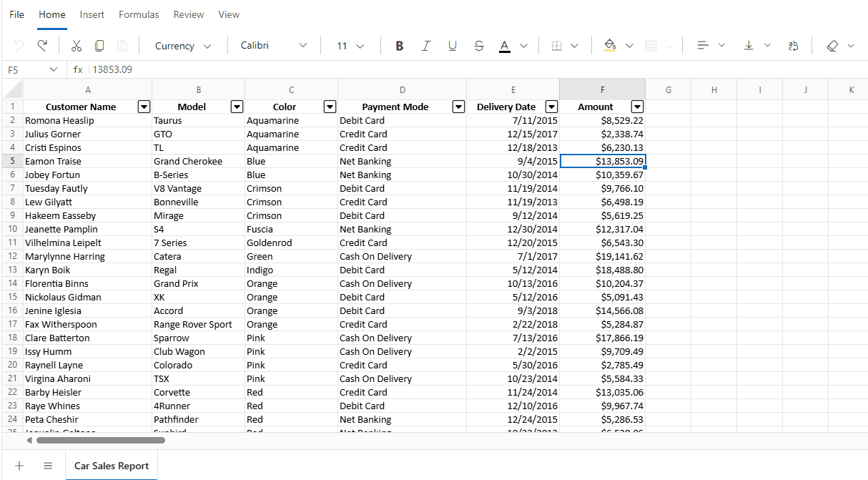Image resolution: width=868 pixels, height=480 pixels.
Task: Cut the selected cell with the Cut tool
Action: point(76,44)
